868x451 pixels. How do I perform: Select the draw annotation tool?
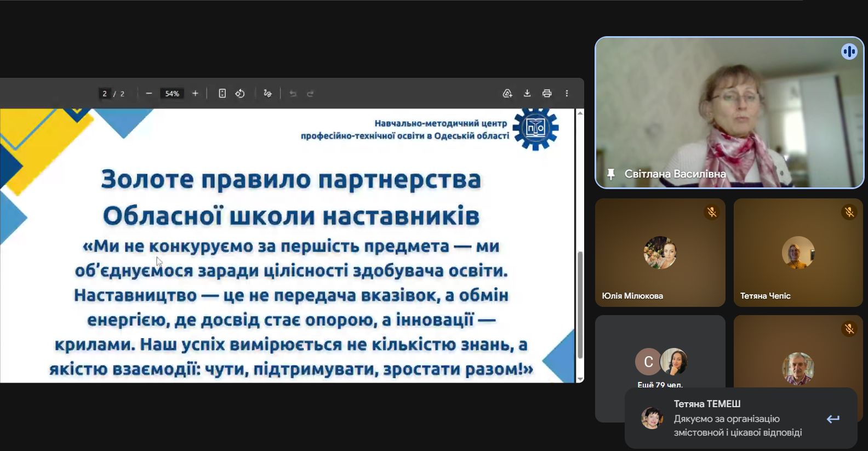pyautogui.click(x=267, y=94)
